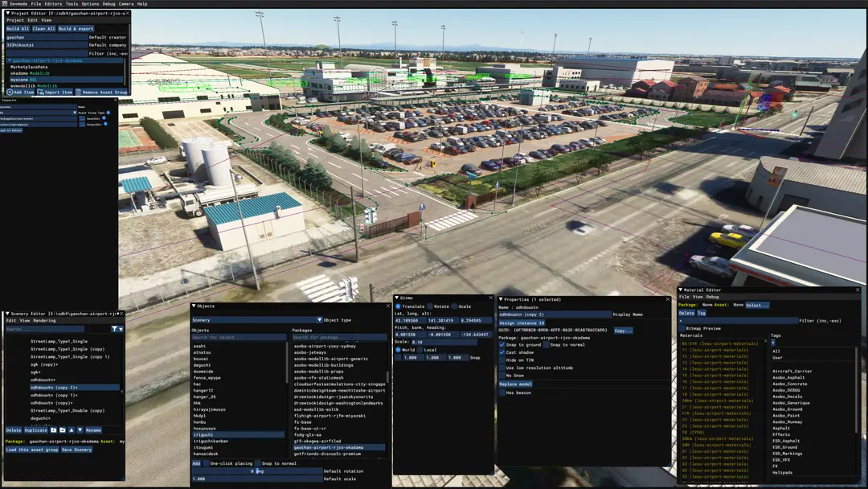Collapse the Project Editor panel triangle

[8, 14]
